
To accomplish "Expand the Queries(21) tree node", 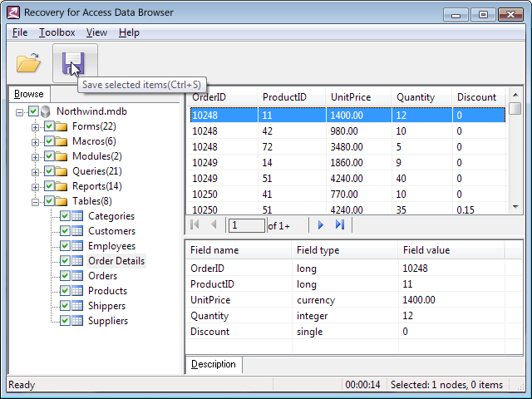I will (x=35, y=171).
